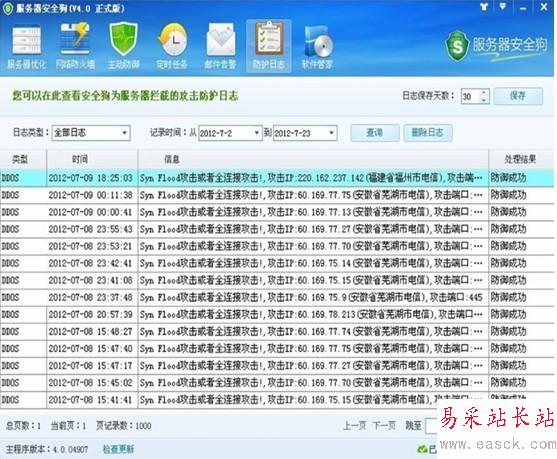Open the title bar dropdown menu arrow
557x459 pixels.
click(503, 6)
